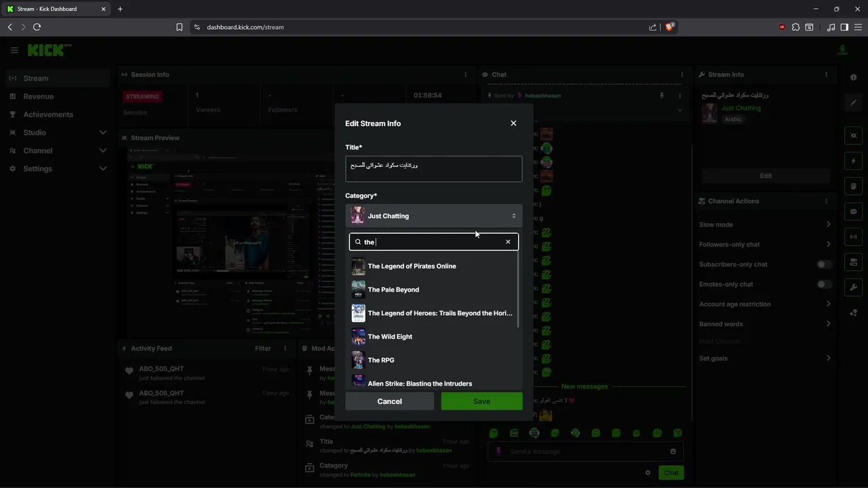Image resolution: width=868 pixels, height=488 pixels.
Task: Open the Category dropdown showing Just Chatting
Action: pyautogui.click(x=434, y=216)
